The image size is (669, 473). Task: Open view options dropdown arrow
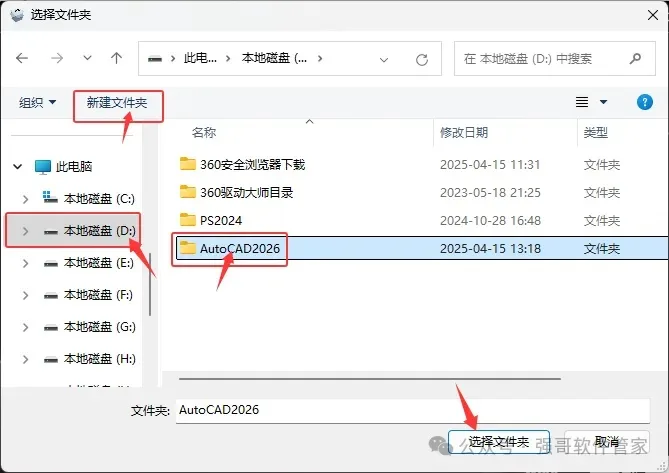603,102
